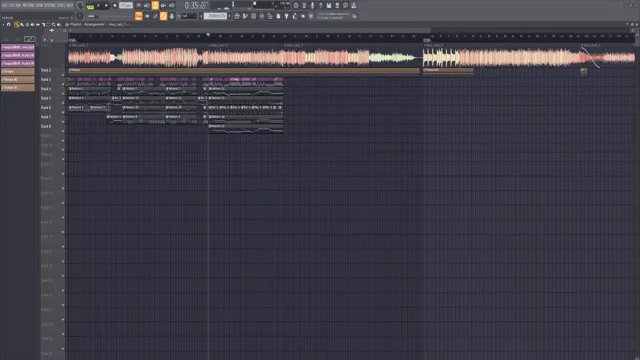This screenshot has height=360, width=640.
Task: Open the Mixer view icon
Action: coord(262,16)
